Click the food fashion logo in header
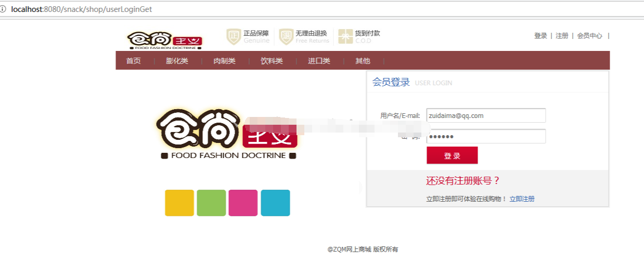Screen dimensions: 644x263 tap(165, 40)
